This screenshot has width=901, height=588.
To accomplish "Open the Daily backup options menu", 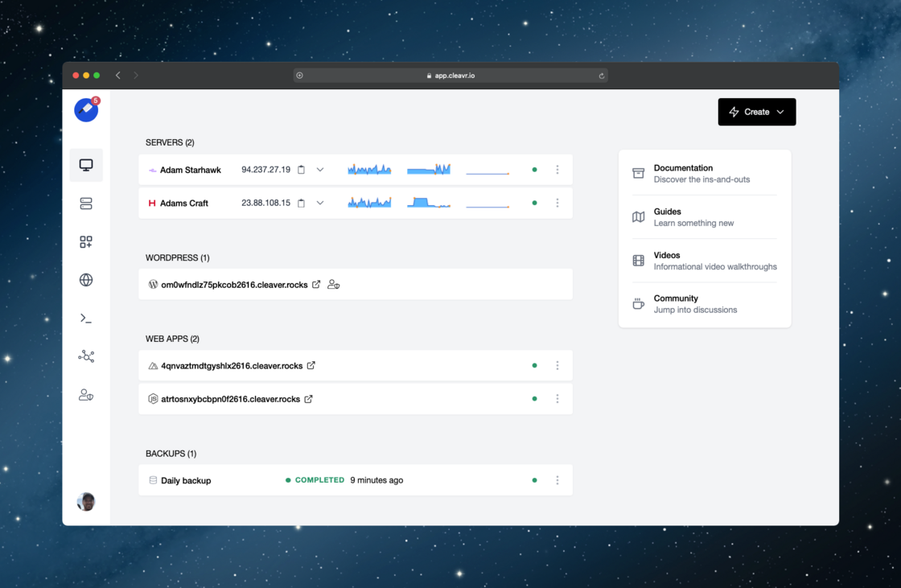I will [x=557, y=480].
